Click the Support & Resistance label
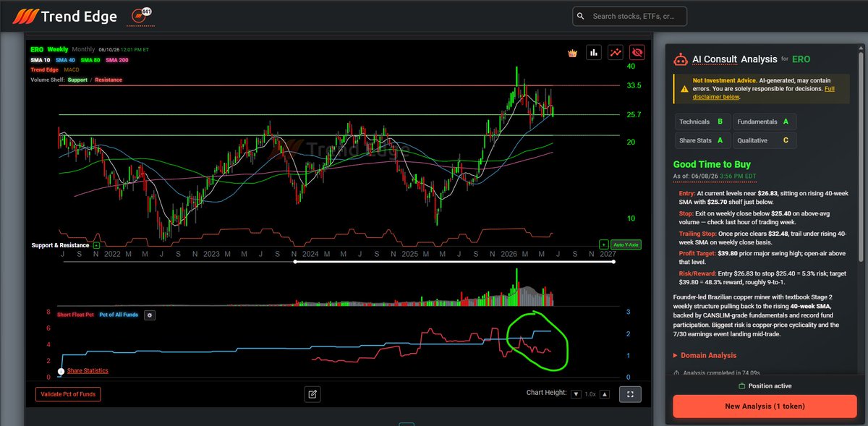Image resolution: width=868 pixels, height=426 pixels. pyautogui.click(x=61, y=245)
